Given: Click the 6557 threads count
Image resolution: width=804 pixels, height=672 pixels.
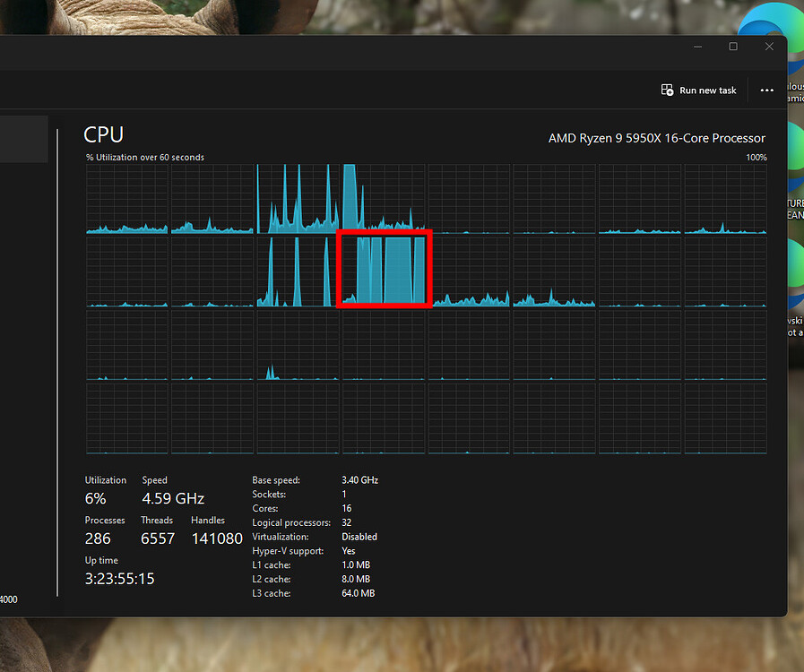Looking at the screenshot, I should (x=158, y=538).
